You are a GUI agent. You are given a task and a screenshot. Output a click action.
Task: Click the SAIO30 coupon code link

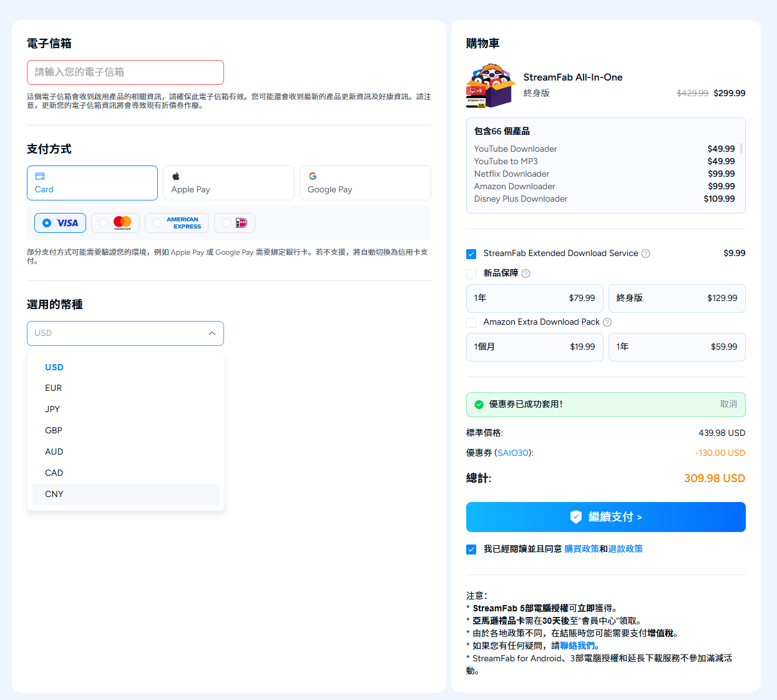coord(513,453)
